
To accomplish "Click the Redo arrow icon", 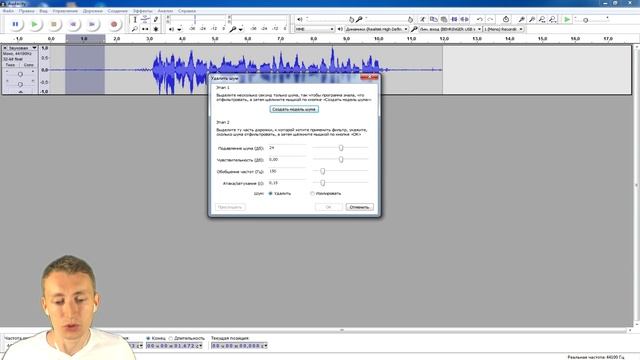I will [490, 19].
